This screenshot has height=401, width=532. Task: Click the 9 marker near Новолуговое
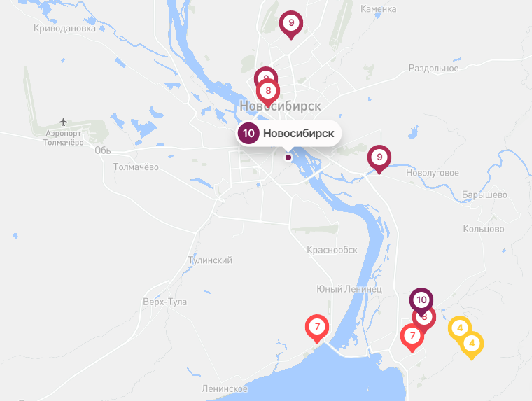(379, 157)
